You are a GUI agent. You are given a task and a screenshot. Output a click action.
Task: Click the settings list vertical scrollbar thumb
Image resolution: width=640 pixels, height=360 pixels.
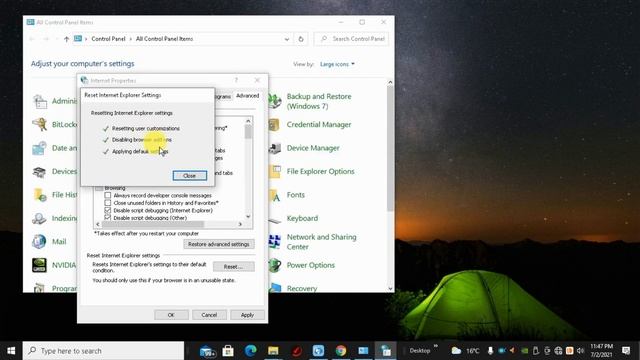[248, 132]
